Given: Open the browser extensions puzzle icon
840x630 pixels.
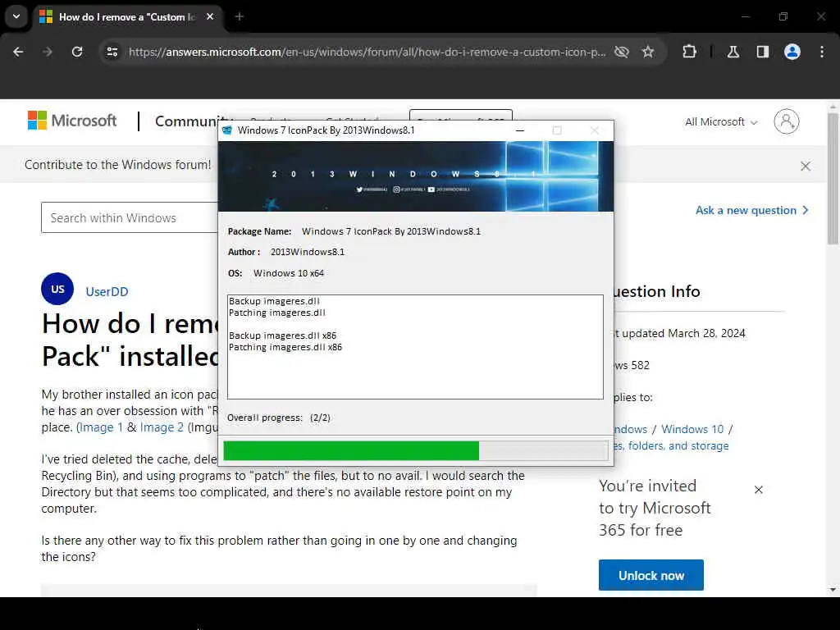Looking at the screenshot, I should coord(689,52).
